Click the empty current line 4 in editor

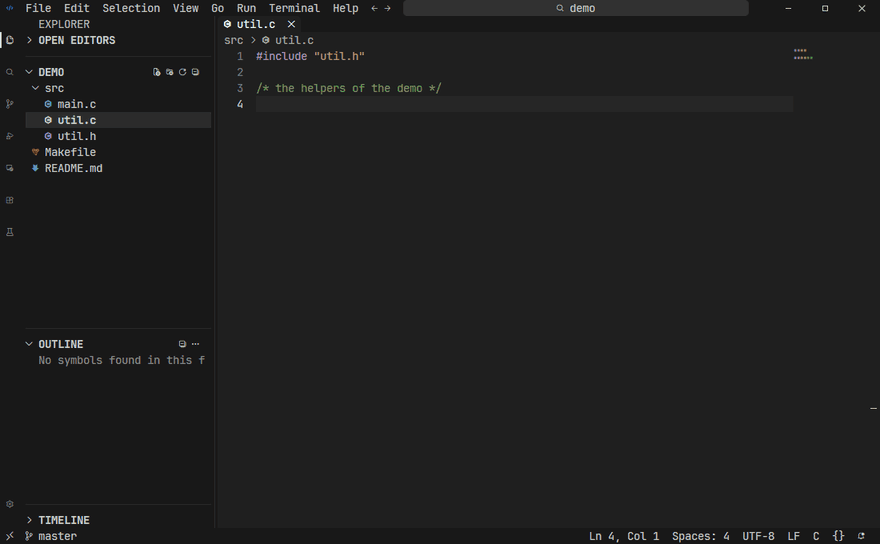(x=524, y=104)
